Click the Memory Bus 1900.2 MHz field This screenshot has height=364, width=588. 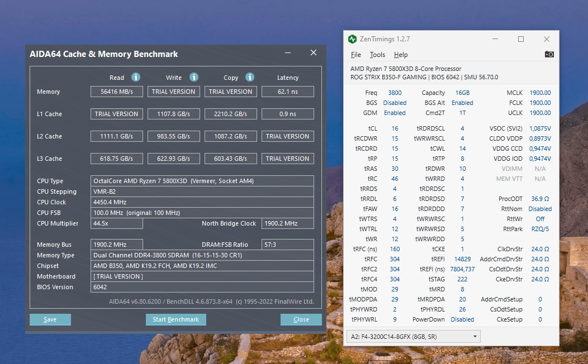[117, 245]
